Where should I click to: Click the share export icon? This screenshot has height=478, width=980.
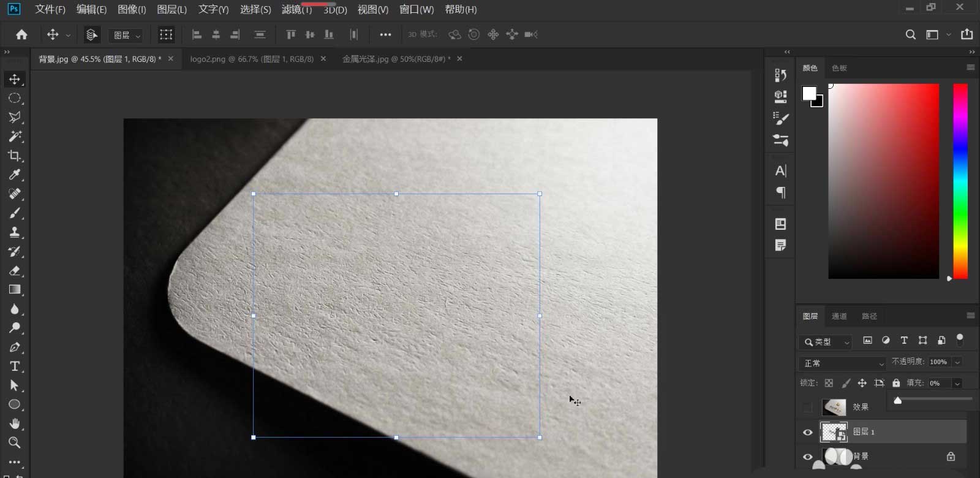click(x=967, y=34)
